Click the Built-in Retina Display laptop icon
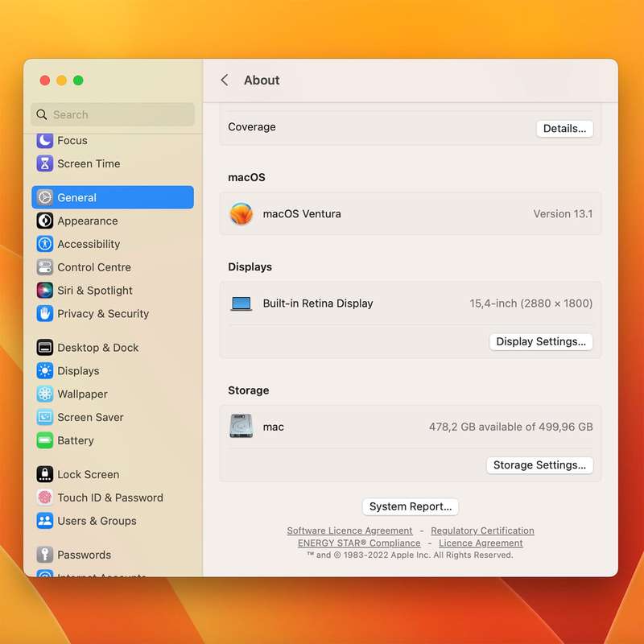 coord(241,303)
